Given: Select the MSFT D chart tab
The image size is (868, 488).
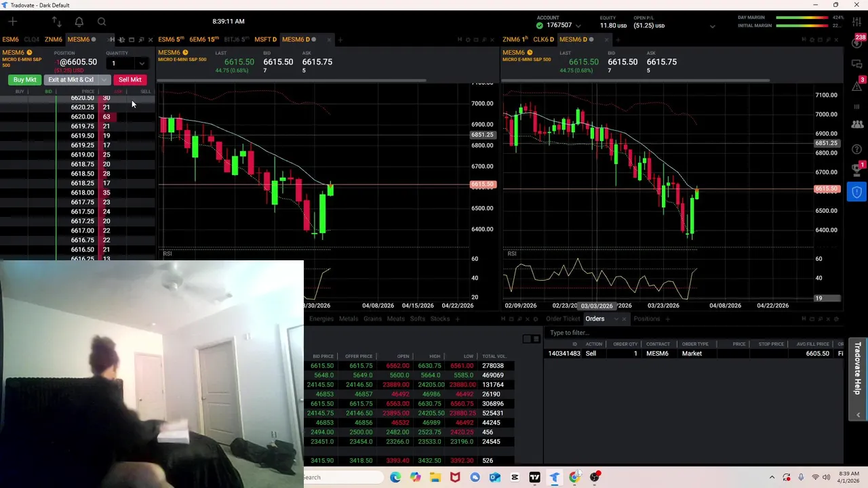Looking at the screenshot, I should 265,39.
